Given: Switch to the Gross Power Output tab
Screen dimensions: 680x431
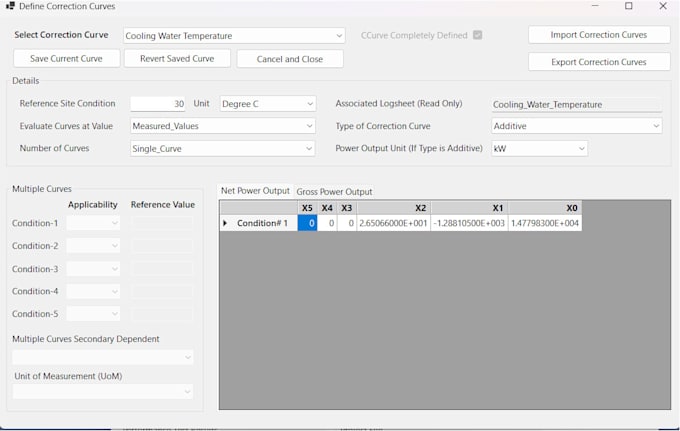Looking at the screenshot, I should click(334, 192).
